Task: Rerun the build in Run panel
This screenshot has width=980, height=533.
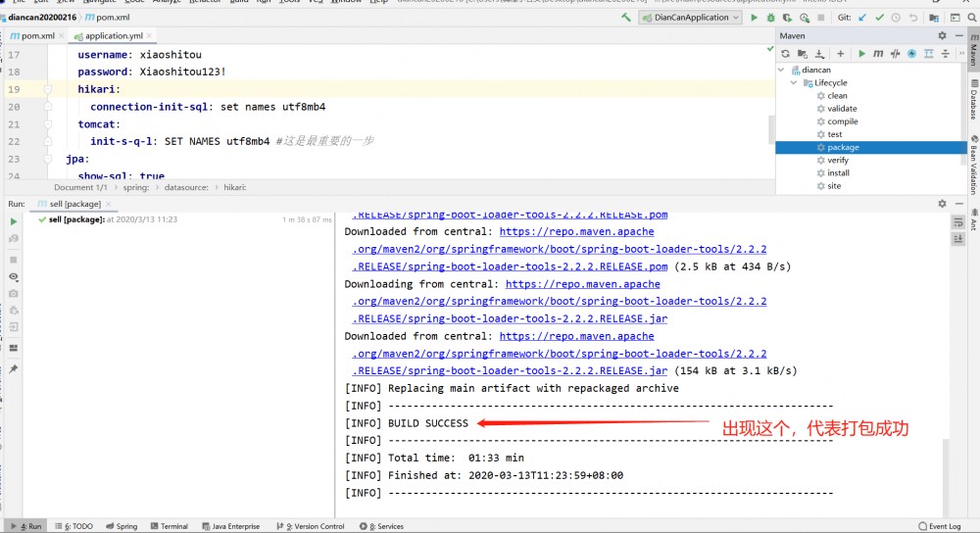Action: (14, 221)
